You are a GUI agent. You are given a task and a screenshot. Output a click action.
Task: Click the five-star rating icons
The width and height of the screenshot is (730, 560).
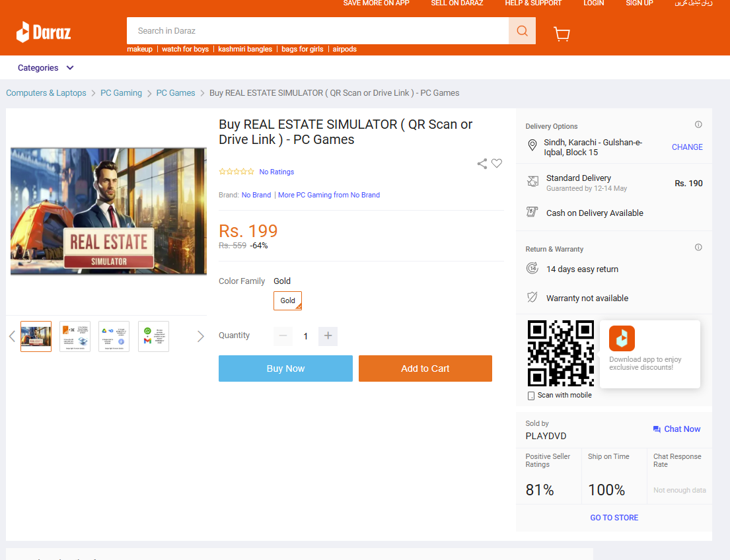pos(237,172)
